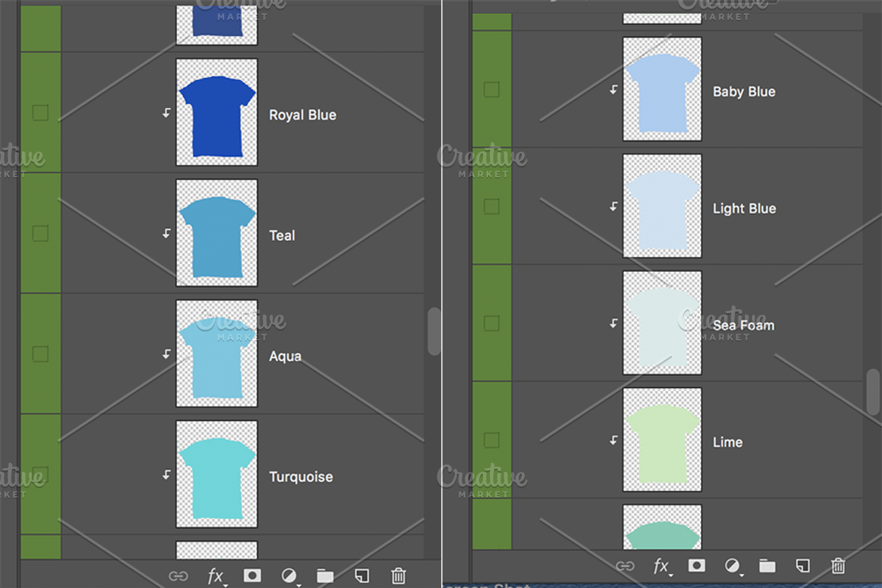The image size is (882, 588).
Task: Click the "Baby Blue" layer name
Action: (744, 92)
